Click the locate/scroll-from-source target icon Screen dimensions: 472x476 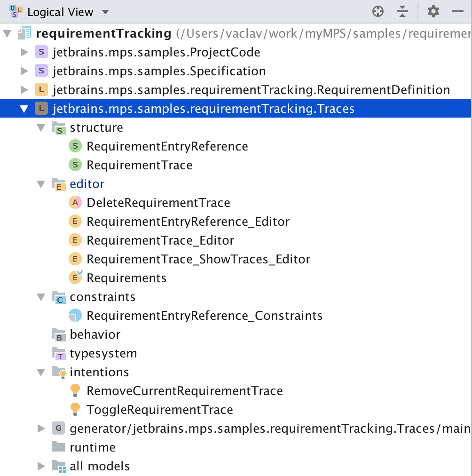(x=378, y=12)
